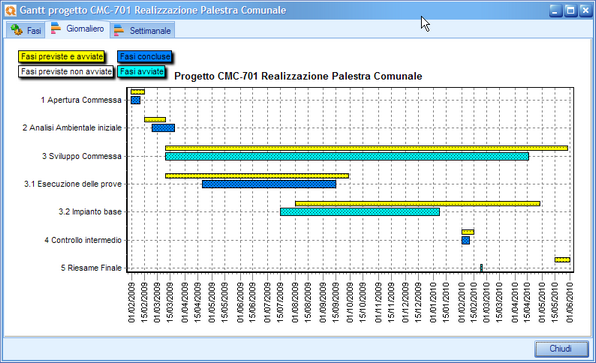Screen dimensions: 596x363
Task: Click the '4 Controllo intermedio' row label
Action: 83,240
